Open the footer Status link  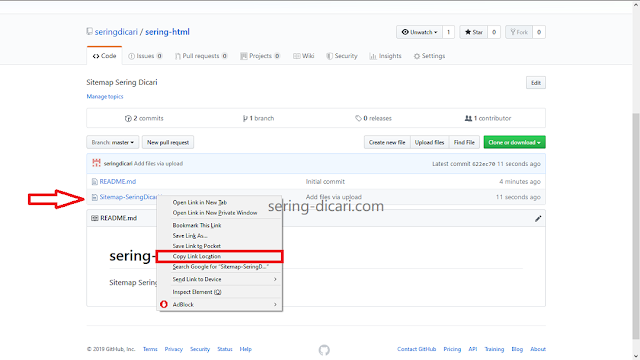point(224,349)
